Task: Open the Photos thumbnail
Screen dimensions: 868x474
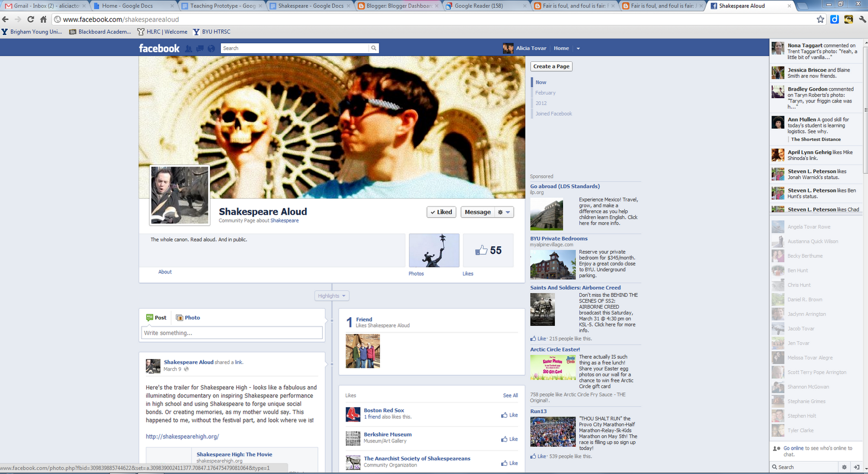Action: point(434,251)
